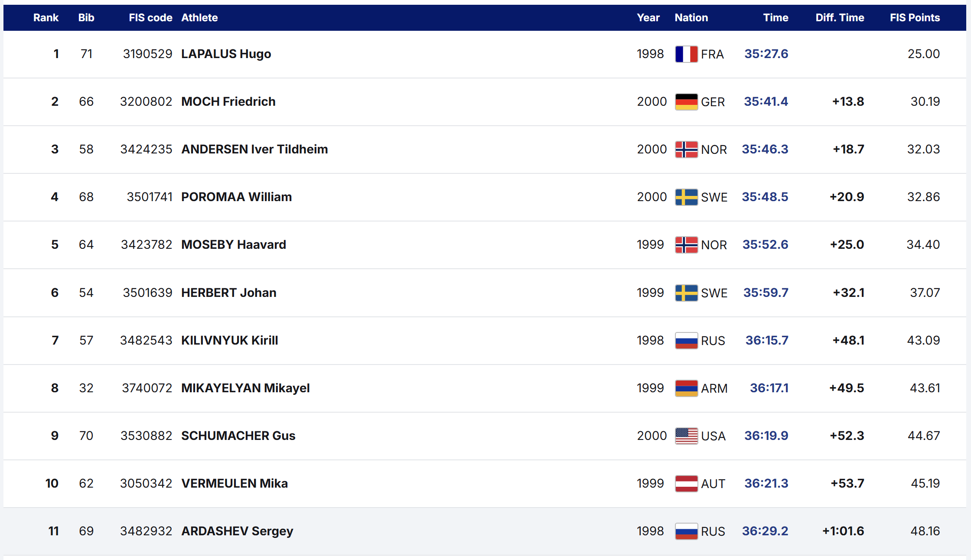Click the Swedish flag in Poromaa's row

click(x=686, y=197)
